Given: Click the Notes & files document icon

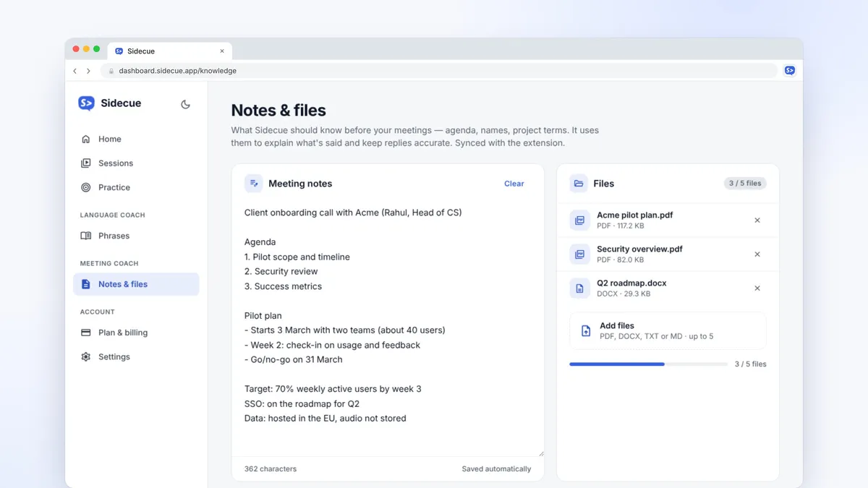Looking at the screenshot, I should click(86, 284).
